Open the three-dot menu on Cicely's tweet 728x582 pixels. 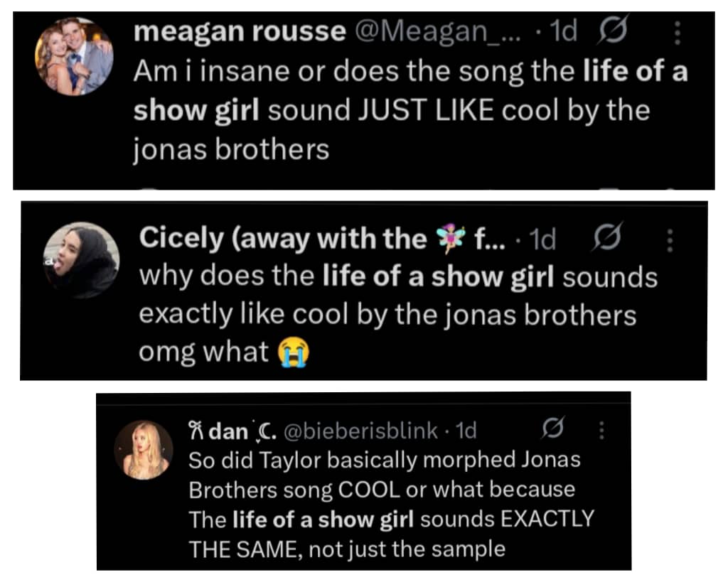[669, 239]
